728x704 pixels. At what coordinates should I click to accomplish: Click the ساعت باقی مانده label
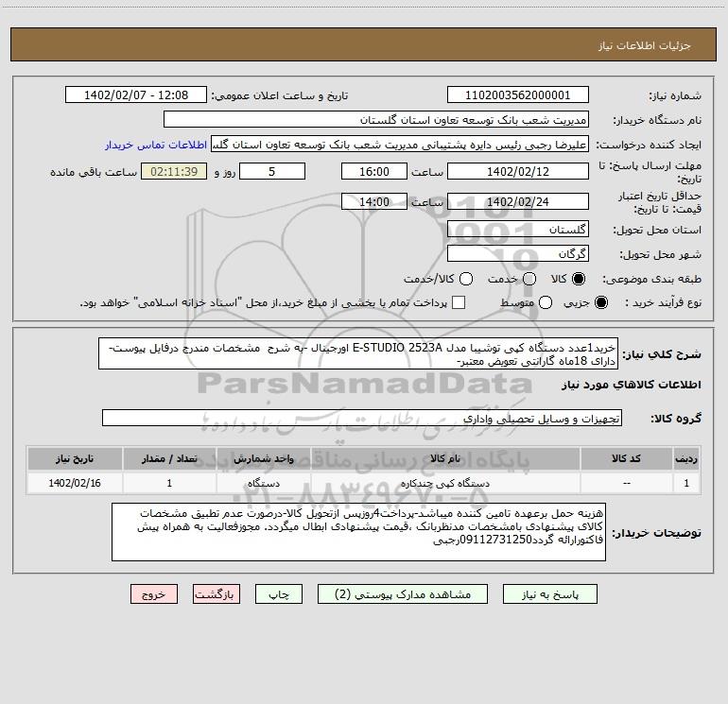coord(94,172)
